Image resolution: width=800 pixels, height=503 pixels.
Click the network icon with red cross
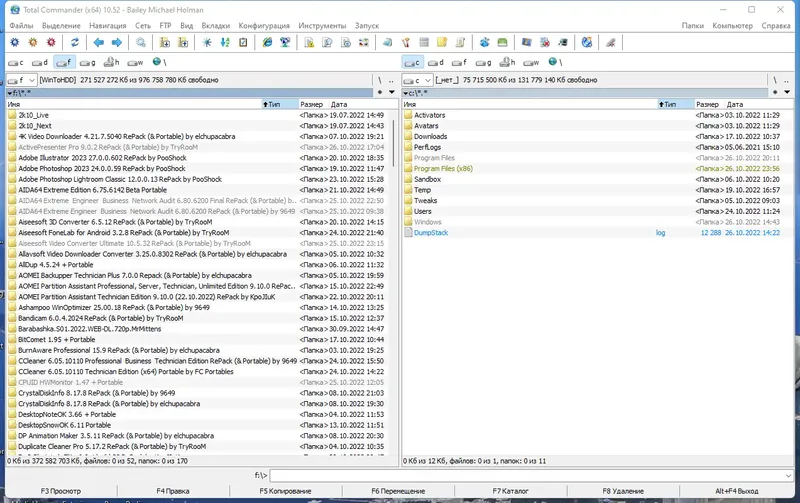(x=545, y=42)
